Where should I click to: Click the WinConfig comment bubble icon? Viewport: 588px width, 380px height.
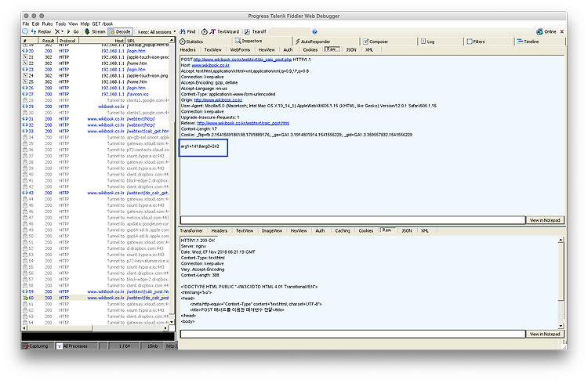click(x=25, y=31)
